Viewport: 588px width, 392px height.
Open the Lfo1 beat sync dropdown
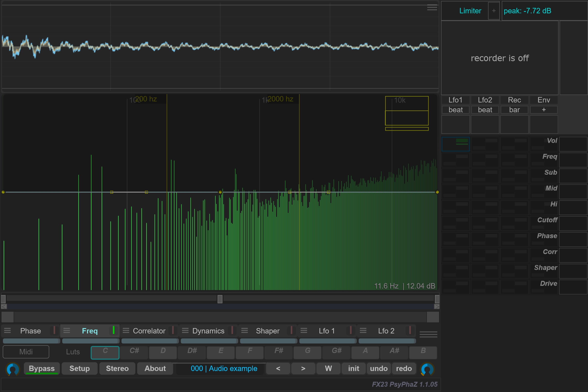pos(455,110)
